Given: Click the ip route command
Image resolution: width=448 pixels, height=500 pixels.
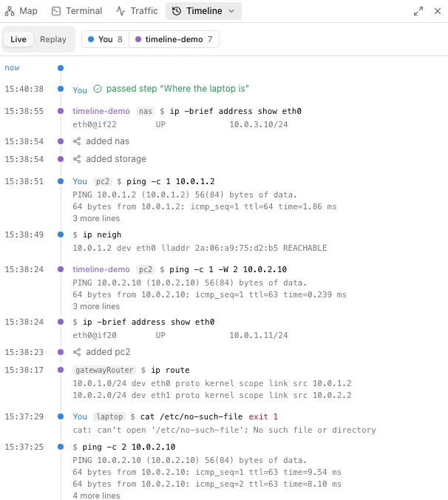Looking at the screenshot, I should [170, 370].
